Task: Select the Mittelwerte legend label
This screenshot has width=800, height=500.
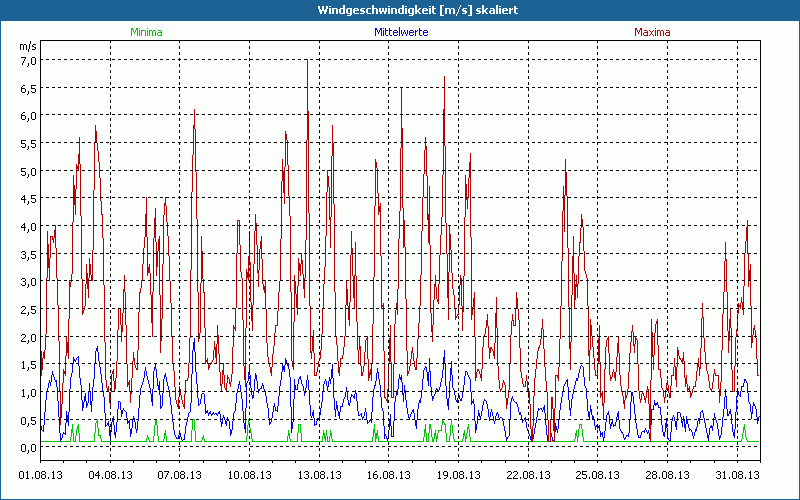Action: click(400, 32)
